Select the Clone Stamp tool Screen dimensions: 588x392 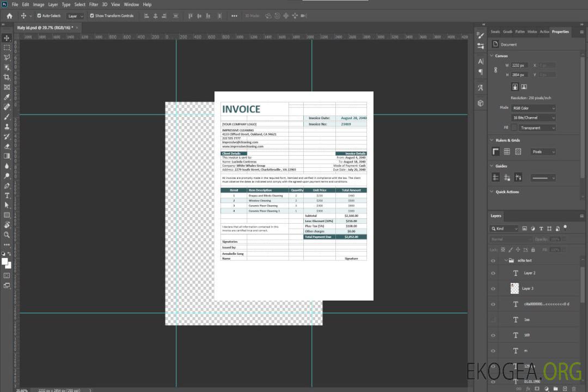click(x=7, y=126)
